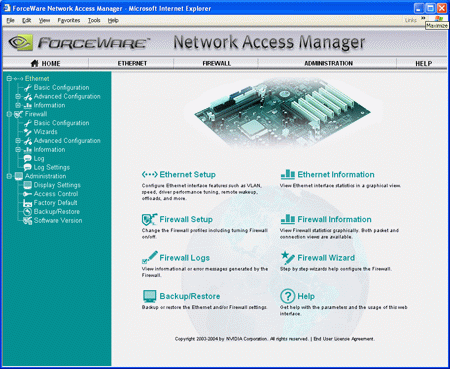This screenshot has height=369, width=450.
Task: Open the Firewall Wizard link
Action: coord(326,258)
